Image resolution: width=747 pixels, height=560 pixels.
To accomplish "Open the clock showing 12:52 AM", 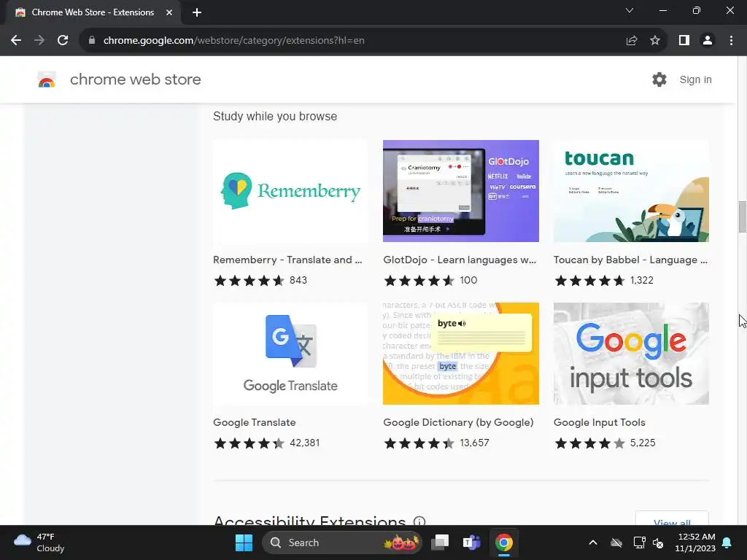I will pos(695,542).
